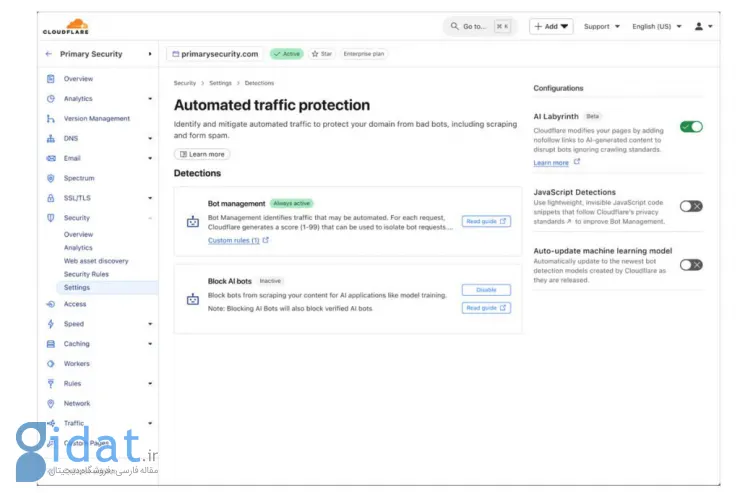This screenshot has width=740, height=493.
Task: Collapse the Security sidebar section arrow
Action: [150, 218]
